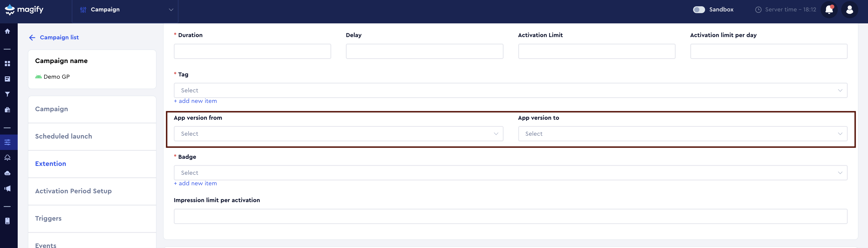The width and height of the screenshot is (868, 248).
Task: Click the sliders icon in Campaign selector
Action: click(83, 9)
